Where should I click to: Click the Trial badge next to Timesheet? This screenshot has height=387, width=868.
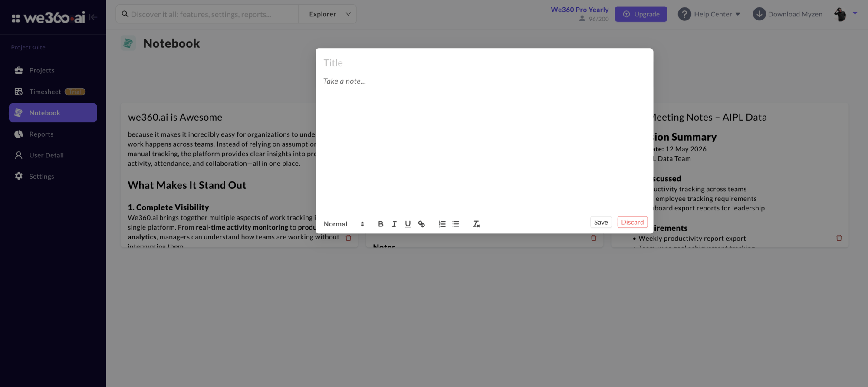(x=75, y=92)
